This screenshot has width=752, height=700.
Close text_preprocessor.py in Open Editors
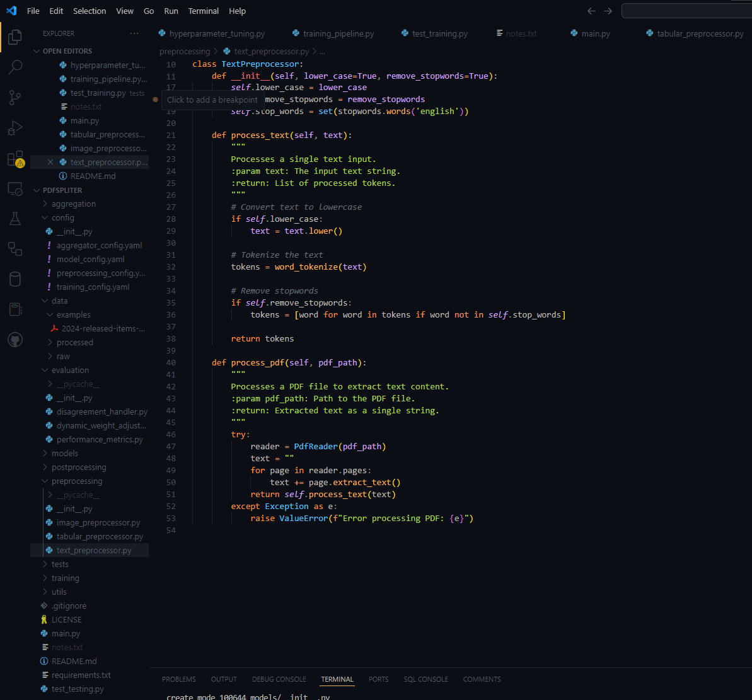coord(50,163)
